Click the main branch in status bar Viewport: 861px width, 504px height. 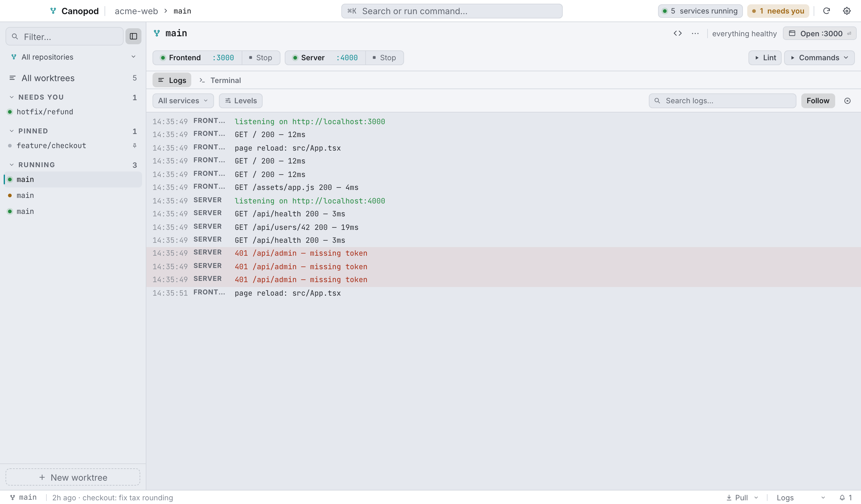tap(23, 498)
